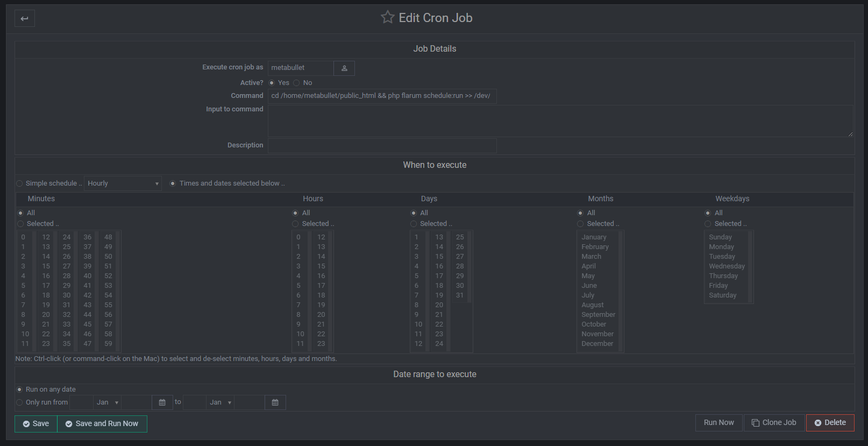The height and width of the screenshot is (446, 868).
Task: Open the end date calendar picker
Action: coord(275,402)
